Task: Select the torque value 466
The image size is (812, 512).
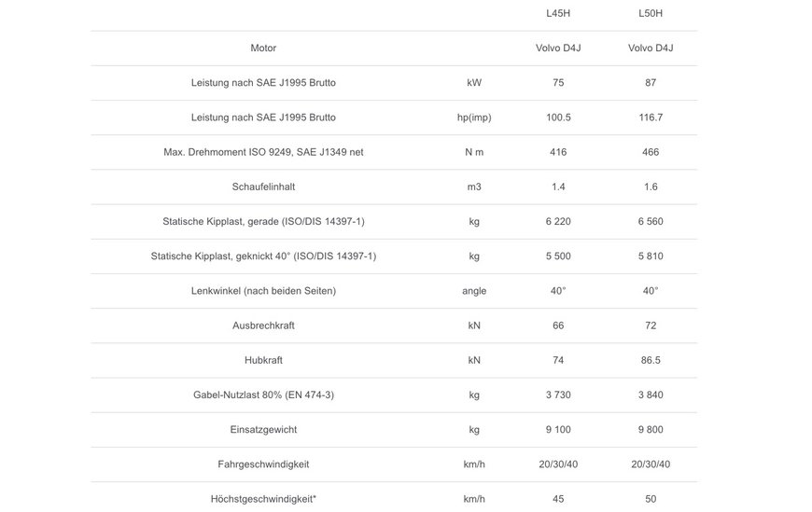Action: click(x=651, y=152)
